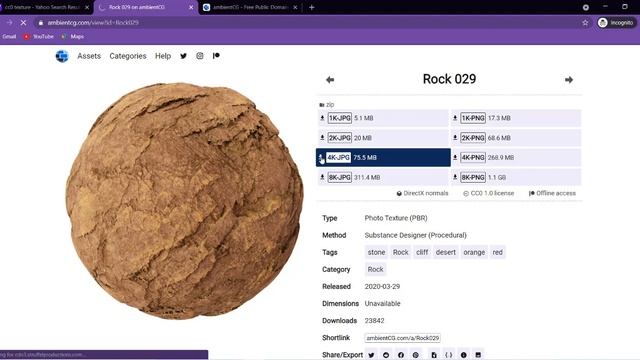Go to next asset with right arrow
Image resolution: width=640 pixels, height=360 pixels.
tap(569, 80)
